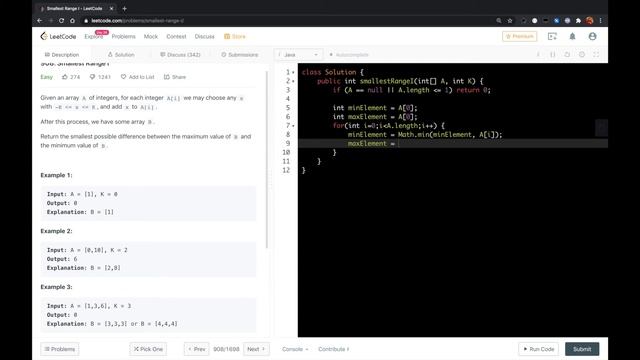
Task: Open the playground icon in header
Action: click(x=552, y=36)
